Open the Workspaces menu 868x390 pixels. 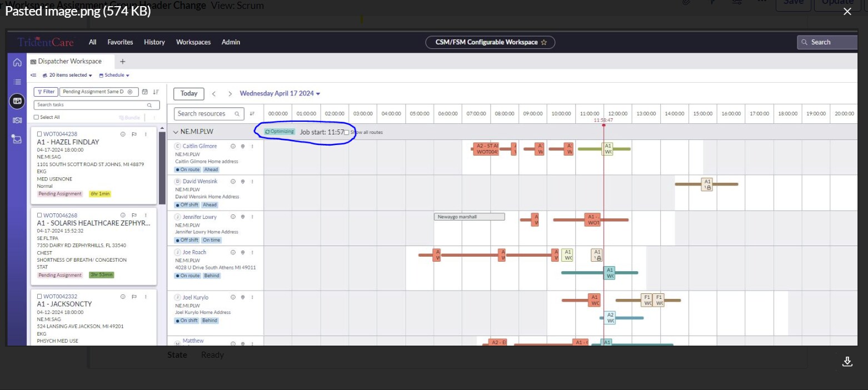pyautogui.click(x=193, y=42)
